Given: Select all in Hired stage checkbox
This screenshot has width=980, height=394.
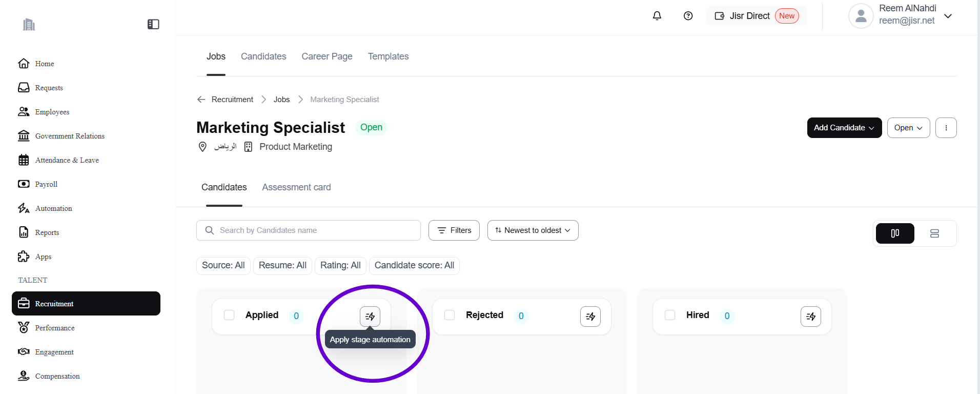Looking at the screenshot, I should 670,315.
